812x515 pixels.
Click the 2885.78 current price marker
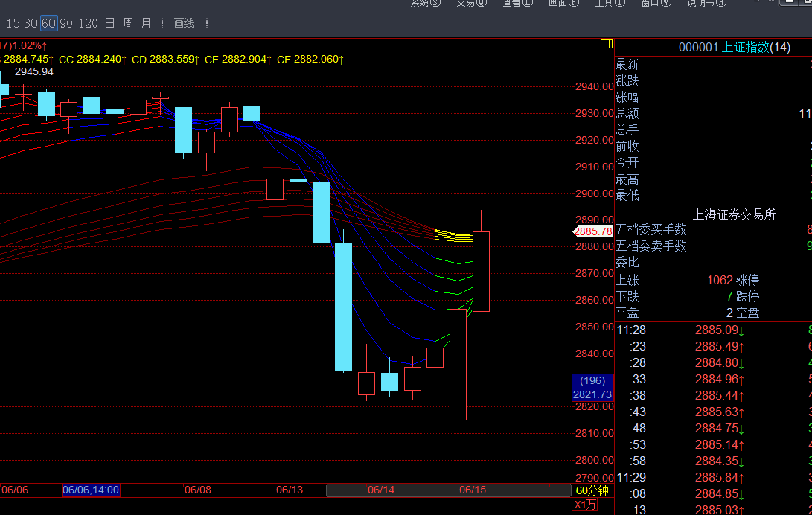[594, 231]
